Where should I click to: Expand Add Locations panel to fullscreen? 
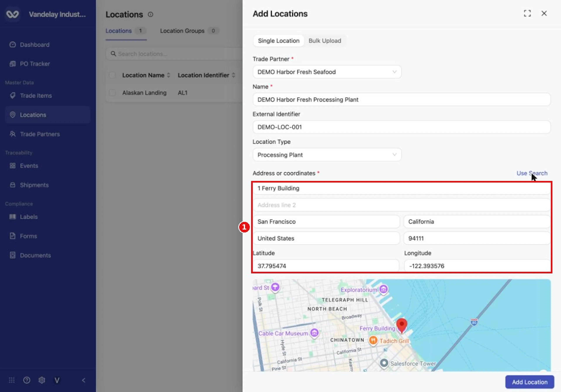click(527, 13)
